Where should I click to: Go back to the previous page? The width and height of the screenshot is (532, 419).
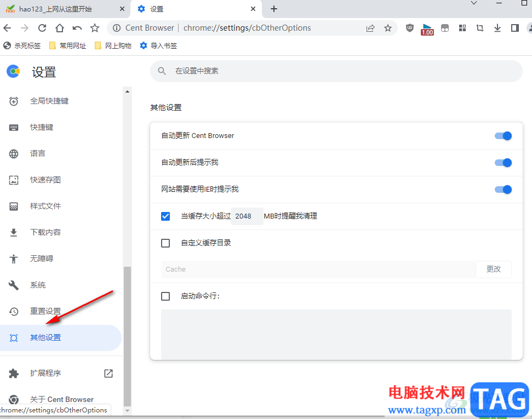(7, 28)
